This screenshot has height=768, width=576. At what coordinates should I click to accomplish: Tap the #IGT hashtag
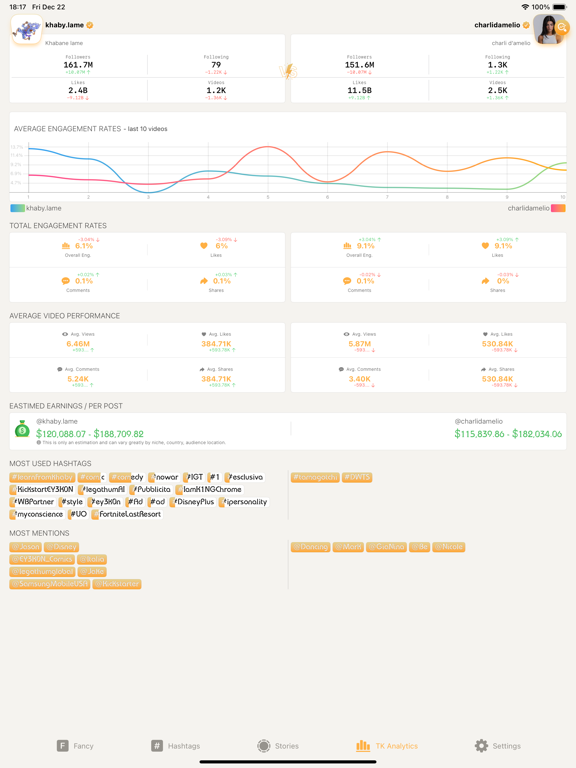[194, 477]
